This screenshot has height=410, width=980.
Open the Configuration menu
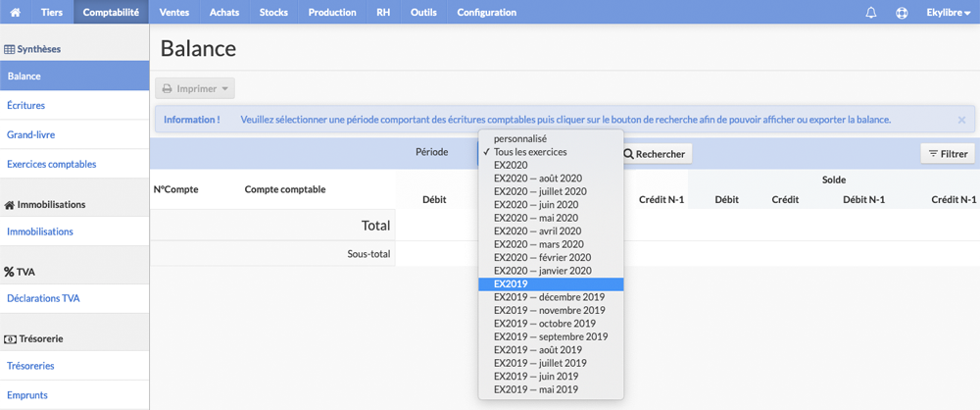487,12
